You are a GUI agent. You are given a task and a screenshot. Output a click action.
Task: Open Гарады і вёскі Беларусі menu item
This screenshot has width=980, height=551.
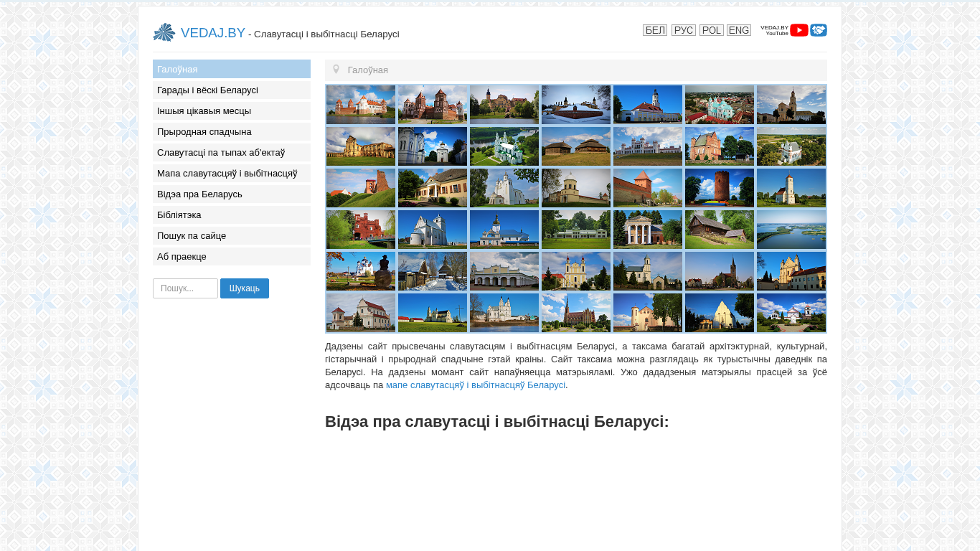tap(232, 90)
